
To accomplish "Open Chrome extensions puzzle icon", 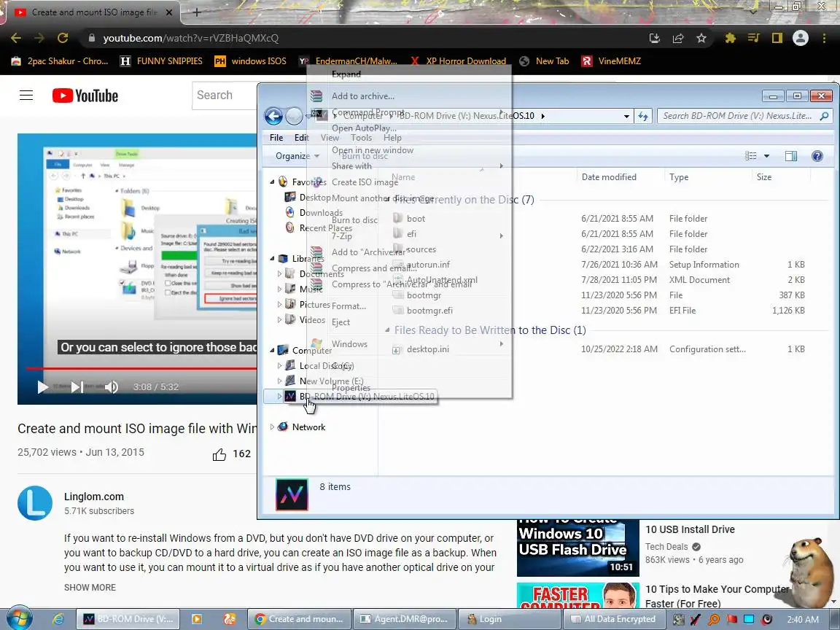I will [730, 38].
